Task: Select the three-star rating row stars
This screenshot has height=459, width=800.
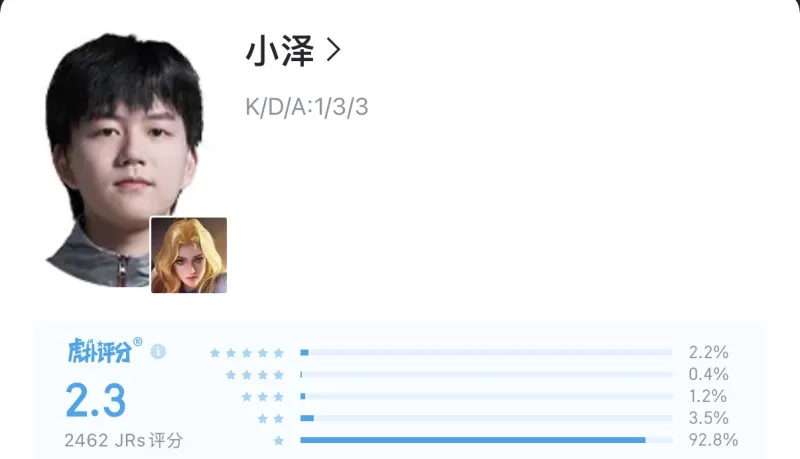Action: tap(263, 397)
